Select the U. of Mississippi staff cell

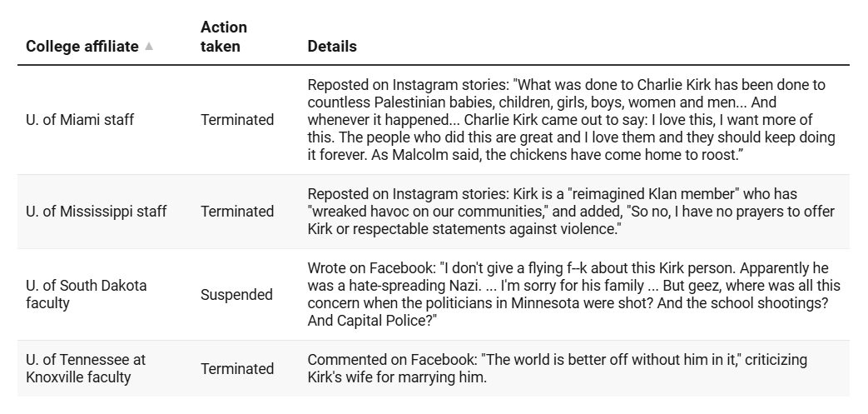point(96,211)
